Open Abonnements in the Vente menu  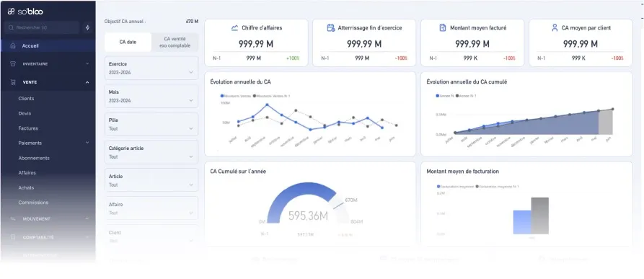34,158
